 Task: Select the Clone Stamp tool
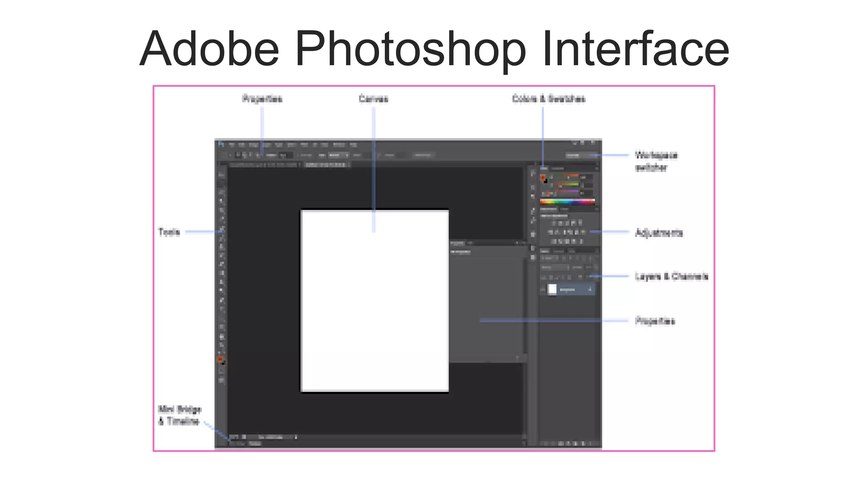click(221, 246)
